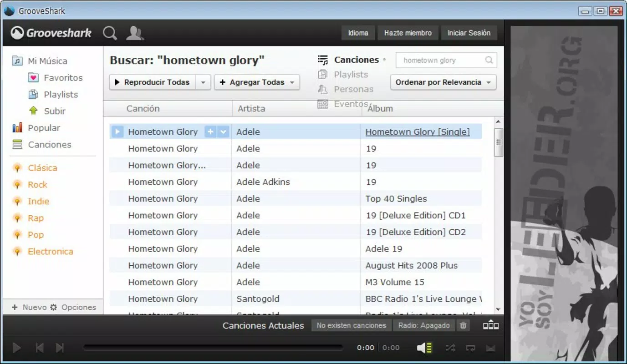Click the playback progress bar
Image resolution: width=627 pixels, height=364 pixels.
click(x=213, y=348)
